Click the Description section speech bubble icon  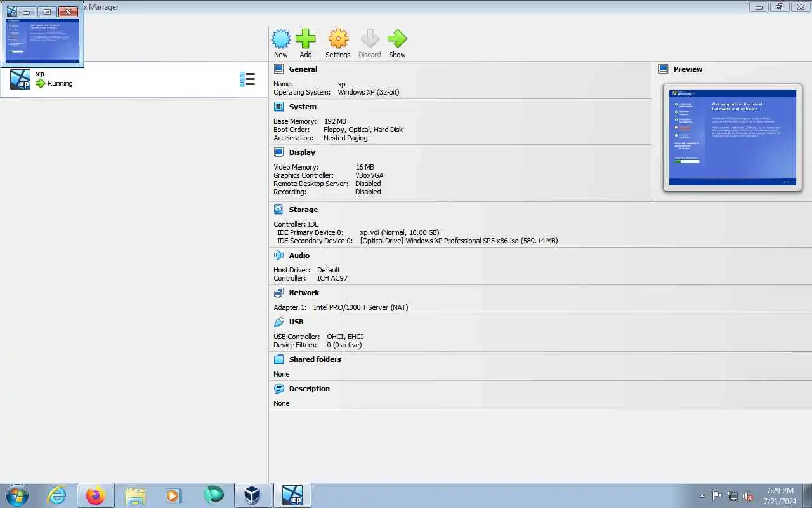pyautogui.click(x=278, y=389)
